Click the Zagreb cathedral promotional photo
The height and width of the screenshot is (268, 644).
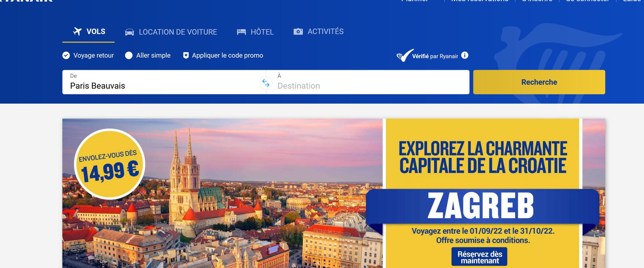pos(222,193)
